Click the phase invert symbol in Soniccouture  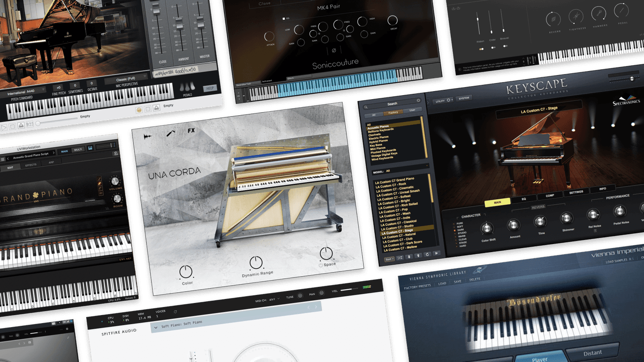[334, 51]
